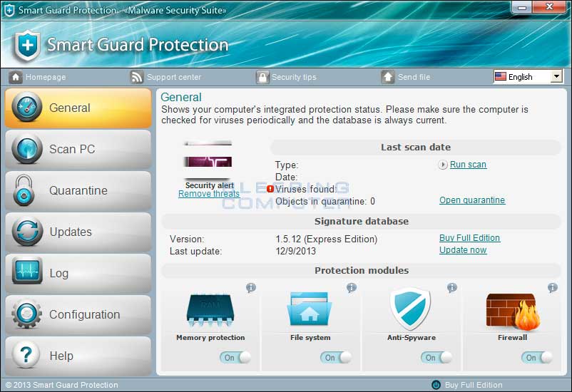572x392 pixels.
Task: Open the Scan PC section
Action: tap(78, 149)
